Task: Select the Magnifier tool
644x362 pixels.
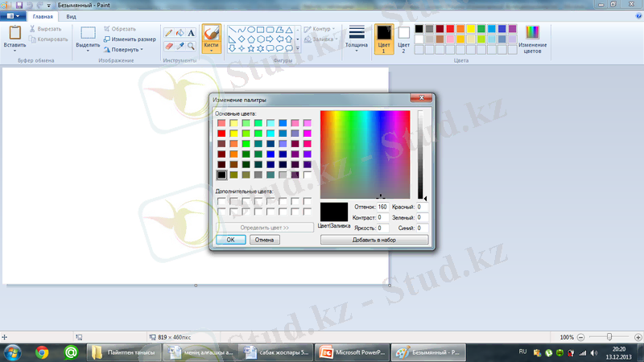Action: pos(192,46)
